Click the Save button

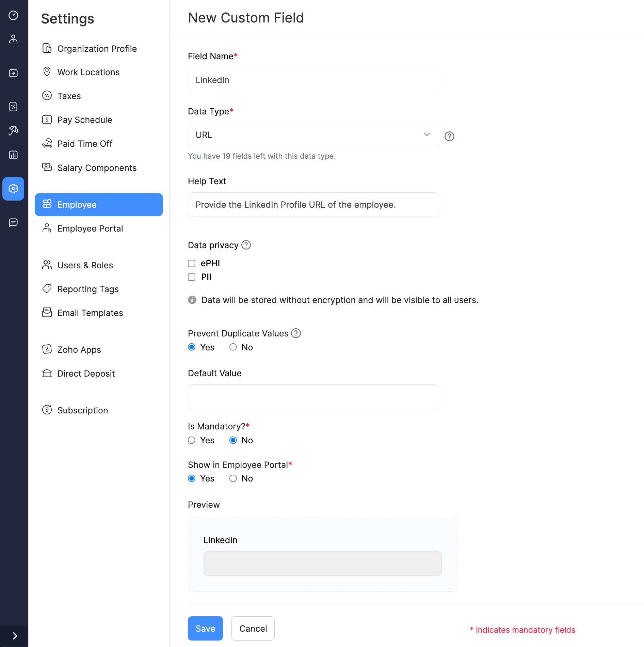[x=205, y=628]
